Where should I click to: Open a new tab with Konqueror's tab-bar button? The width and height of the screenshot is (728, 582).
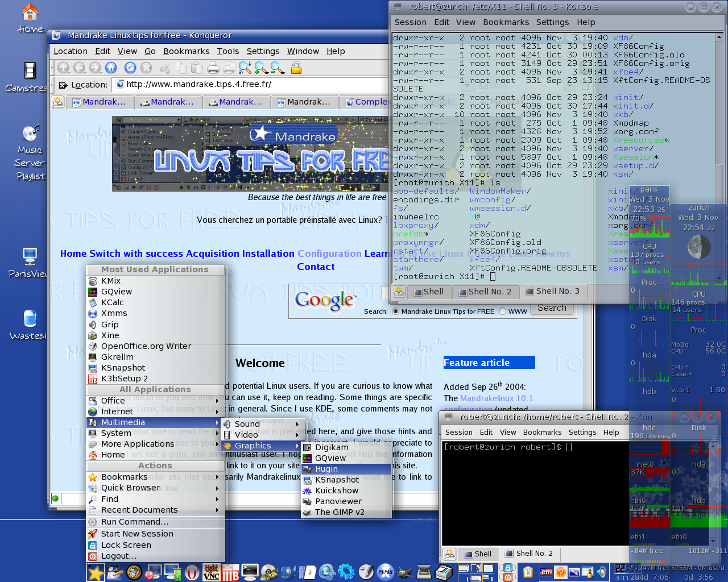[x=57, y=102]
